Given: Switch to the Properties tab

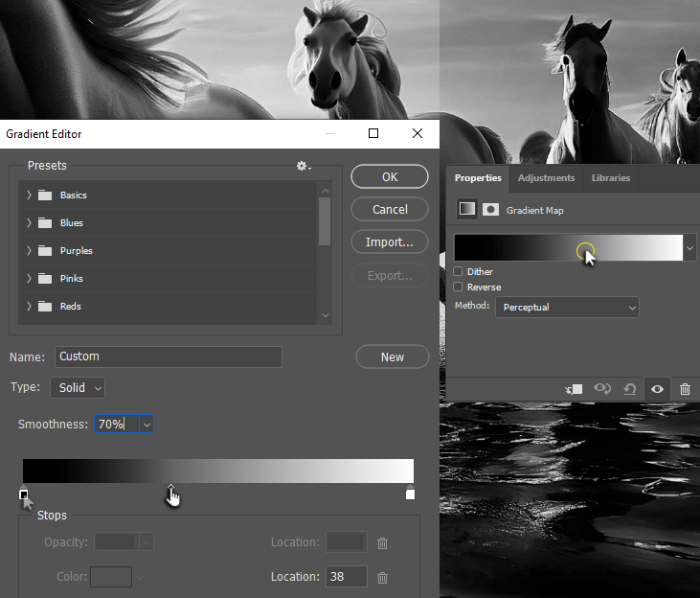Looking at the screenshot, I should pos(478,178).
